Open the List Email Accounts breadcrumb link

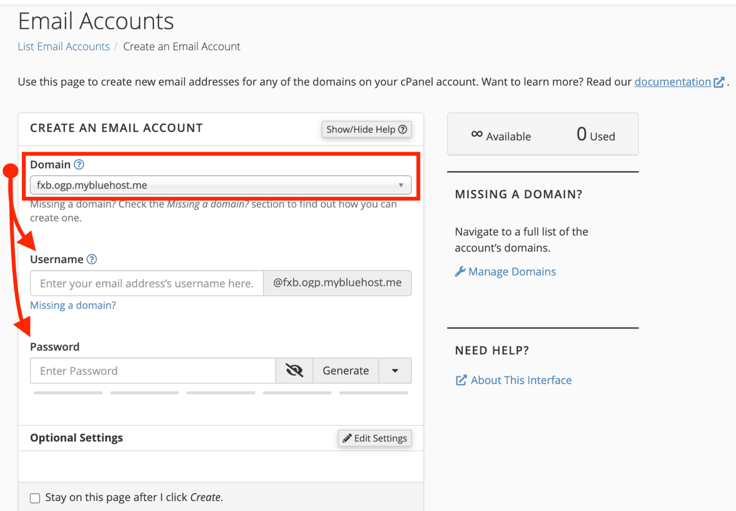(x=64, y=46)
